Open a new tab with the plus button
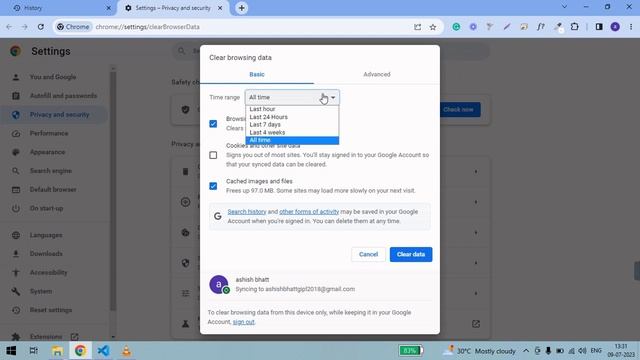 pyautogui.click(x=241, y=8)
